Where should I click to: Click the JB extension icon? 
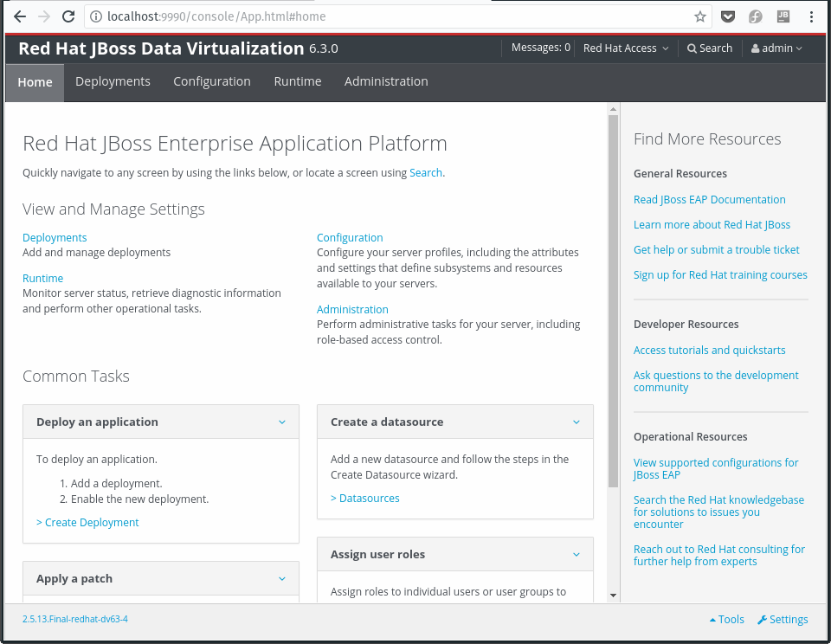point(783,16)
